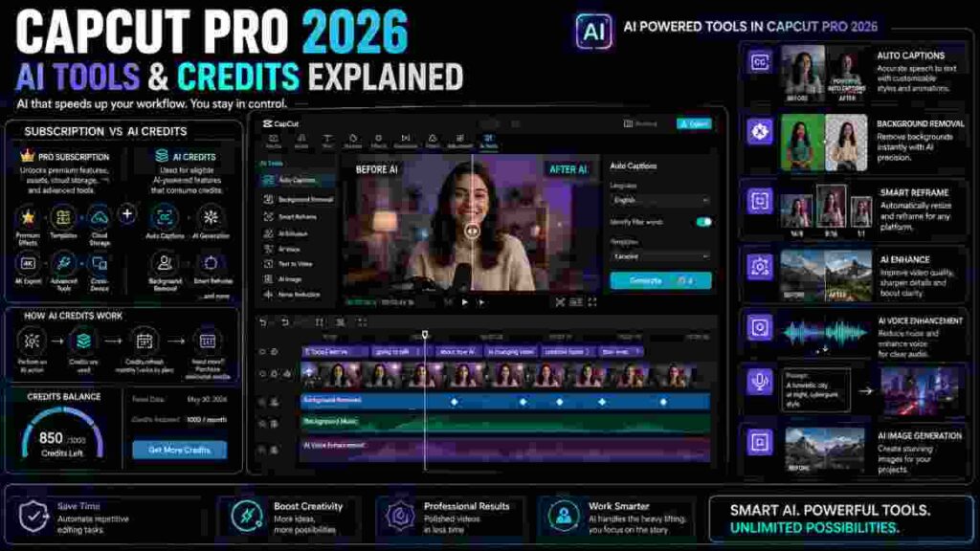Undo the last timeline action

[263, 322]
